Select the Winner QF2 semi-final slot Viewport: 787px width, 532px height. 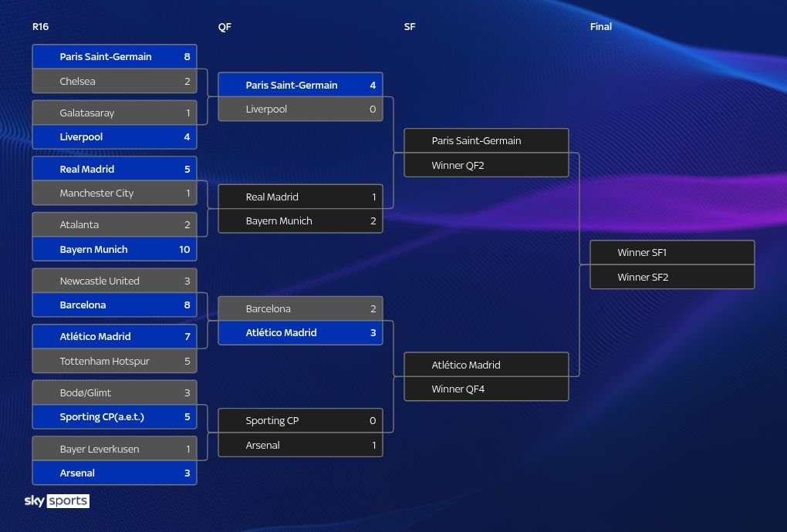pos(485,165)
